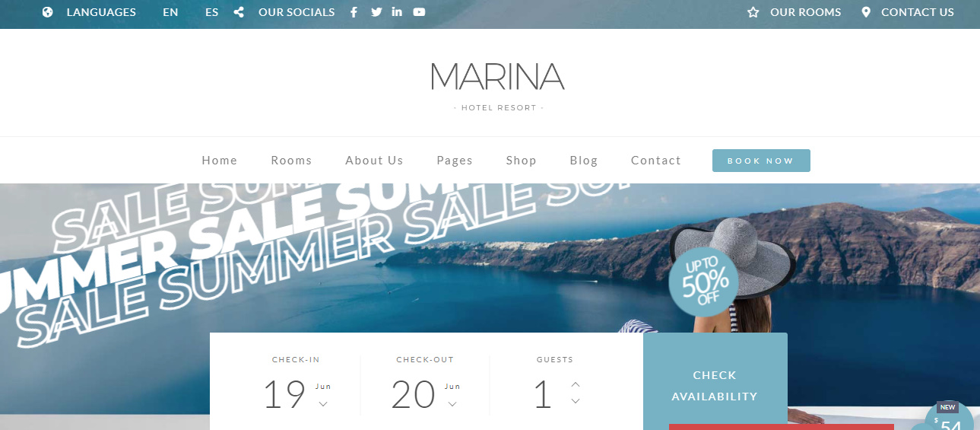Open the Facebook social icon

pyautogui.click(x=354, y=12)
